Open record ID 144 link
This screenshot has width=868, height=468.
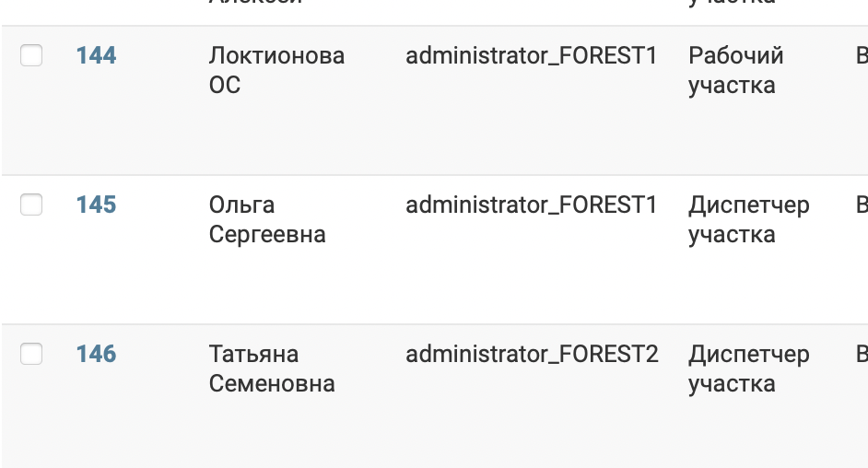coord(96,56)
